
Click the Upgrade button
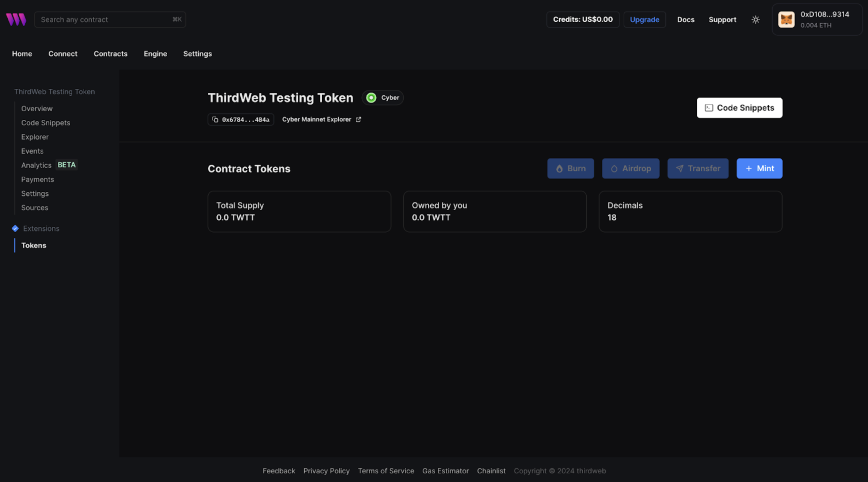click(644, 19)
